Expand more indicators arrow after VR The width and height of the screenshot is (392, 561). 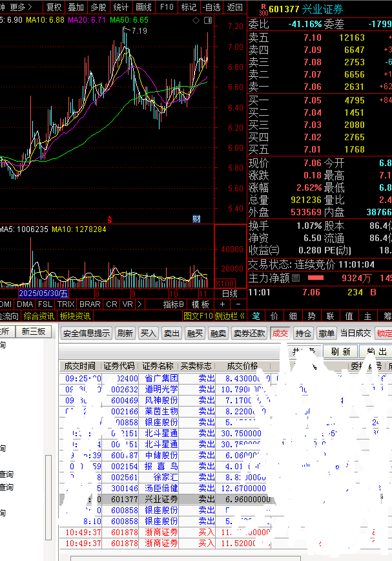pos(139,304)
